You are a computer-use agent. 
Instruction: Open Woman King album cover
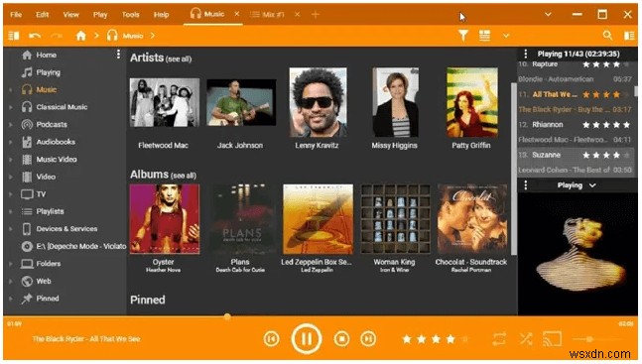(395, 219)
